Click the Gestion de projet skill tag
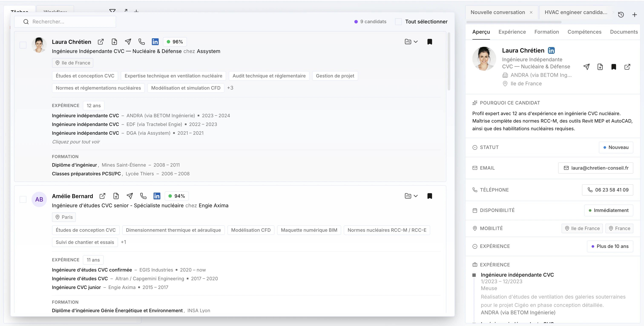 click(335, 76)
